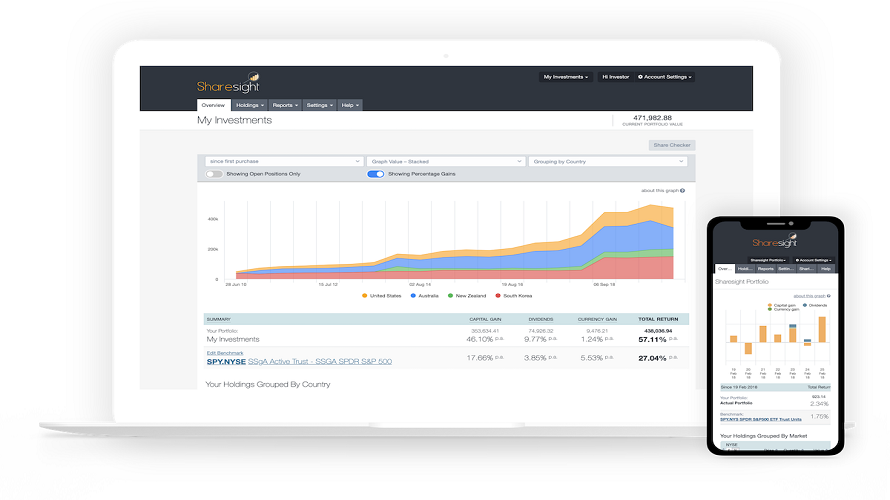This screenshot has height=500, width=890.
Task: Click the Edit Benchmark link
Action: coord(226,353)
